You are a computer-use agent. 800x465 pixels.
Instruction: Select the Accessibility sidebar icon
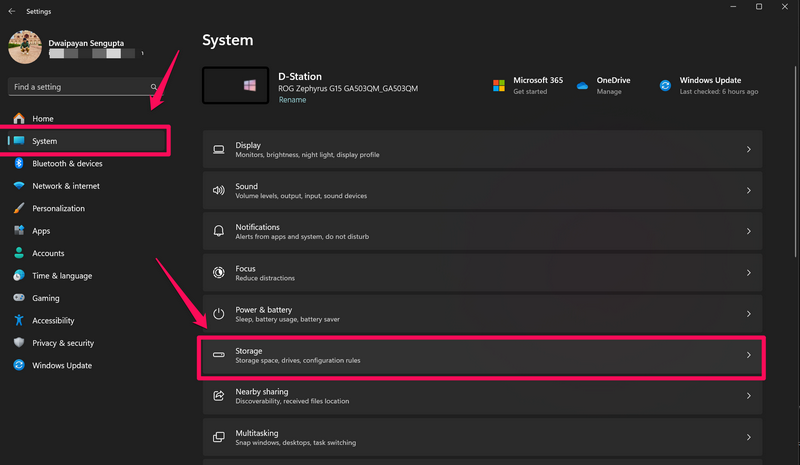(19, 321)
